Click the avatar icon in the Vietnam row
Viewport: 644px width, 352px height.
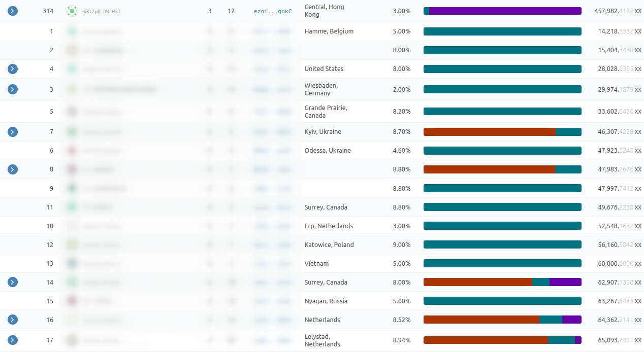[x=72, y=263]
